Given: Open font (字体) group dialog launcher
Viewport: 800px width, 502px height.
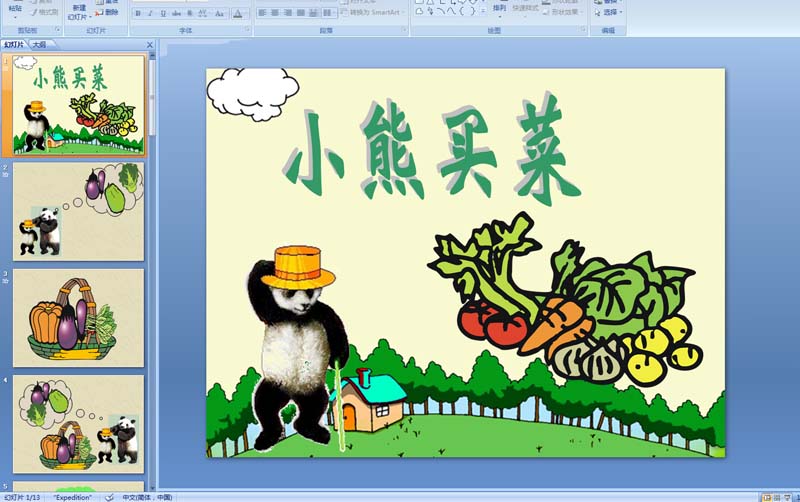Looking at the screenshot, I should (247, 30).
